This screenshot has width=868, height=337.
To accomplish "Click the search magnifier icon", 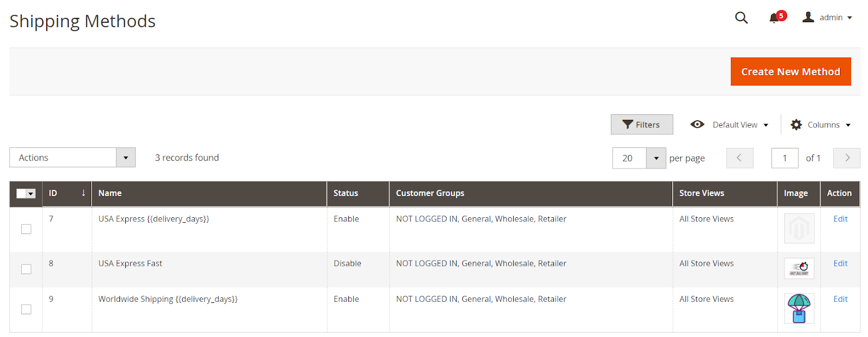I will (x=741, y=18).
